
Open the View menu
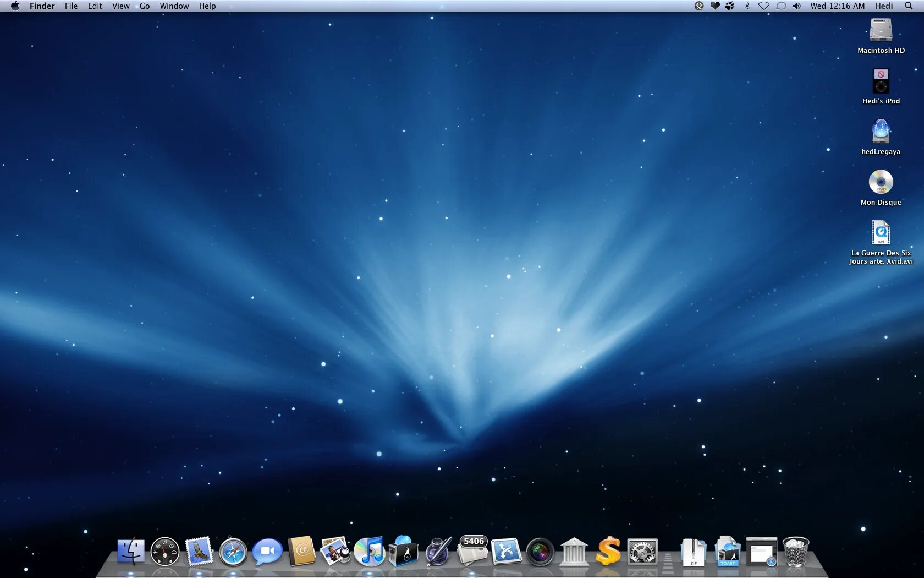click(x=121, y=6)
